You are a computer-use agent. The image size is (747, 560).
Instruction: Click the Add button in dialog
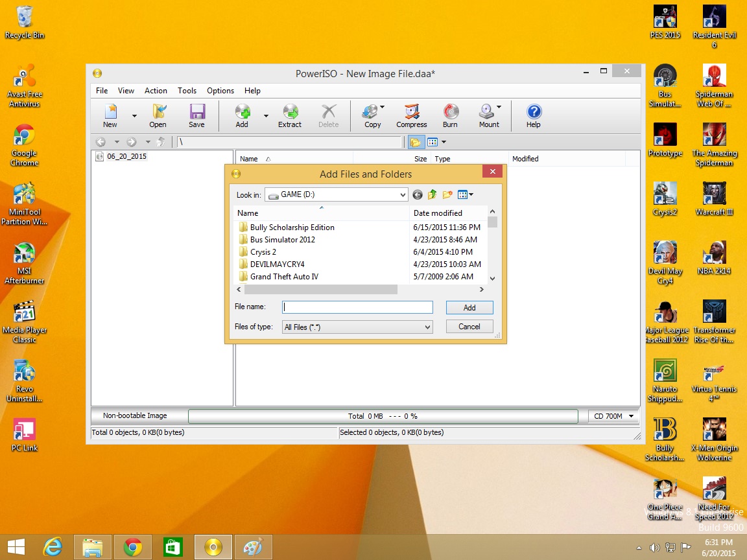pos(469,308)
